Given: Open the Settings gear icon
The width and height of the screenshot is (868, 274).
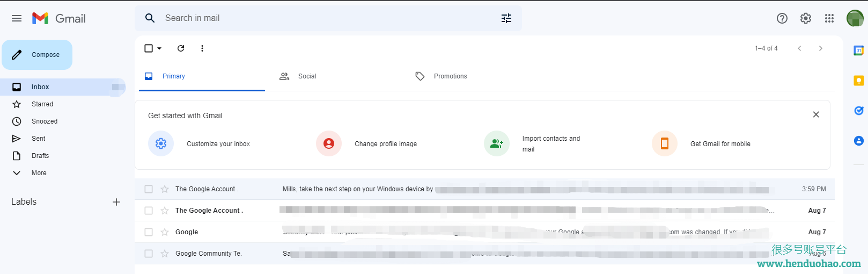Looking at the screenshot, I should (x=805, y=18).
